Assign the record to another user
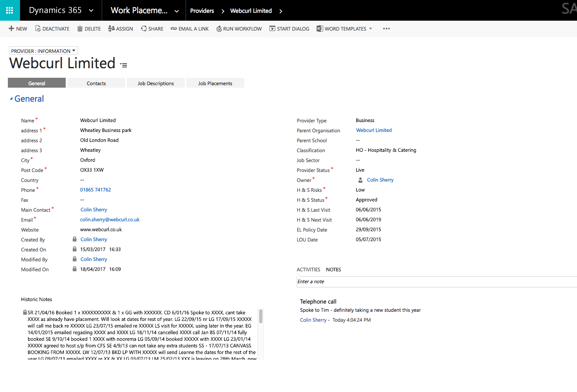The width and height of the screenshot is (577, 392). pos(120,29)
